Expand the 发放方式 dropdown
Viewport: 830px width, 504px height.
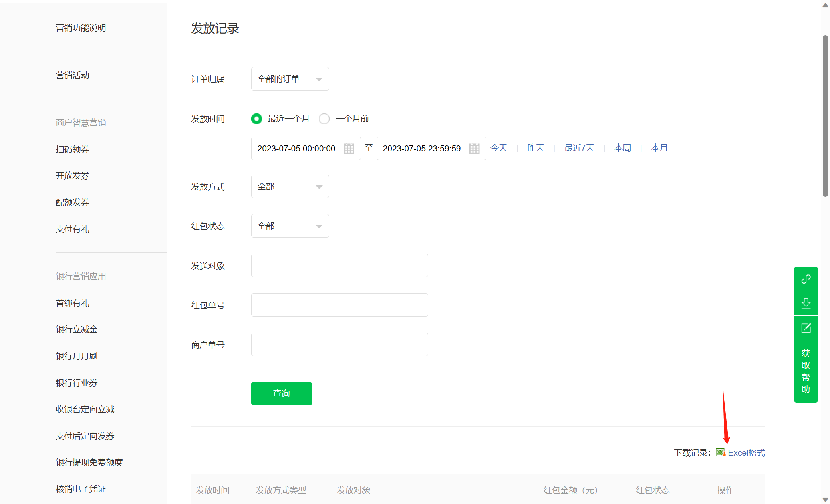click(x=290, y=187)
